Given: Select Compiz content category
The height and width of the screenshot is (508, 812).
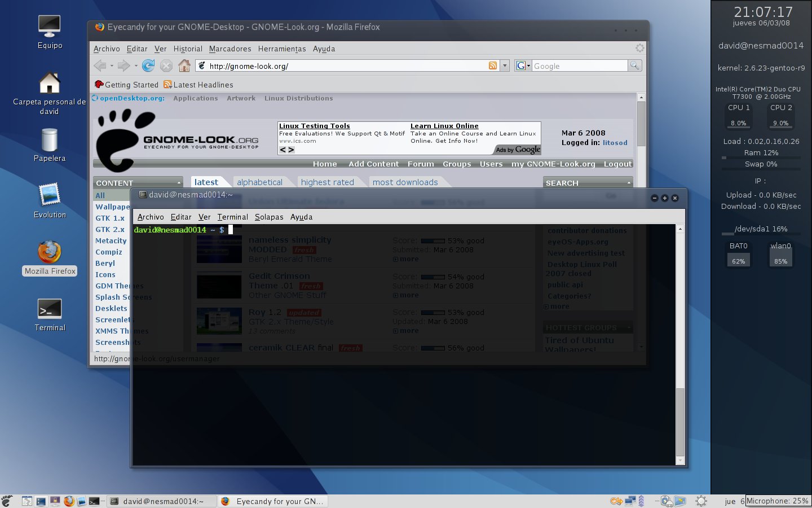Looking at the screenshot, I should 108,252.
